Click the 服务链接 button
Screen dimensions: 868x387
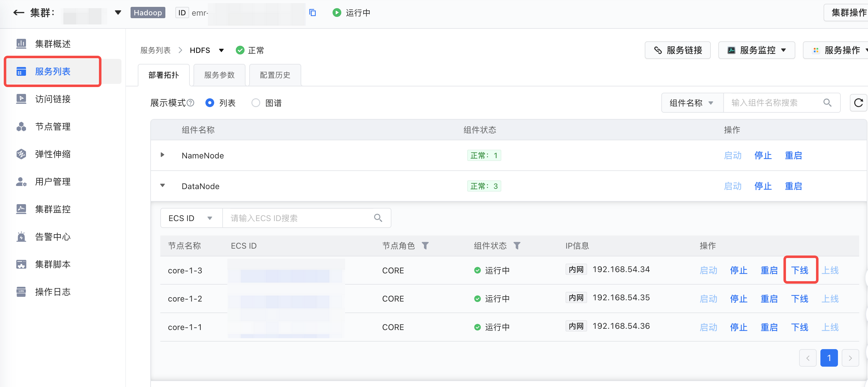(x=678, y=50)
